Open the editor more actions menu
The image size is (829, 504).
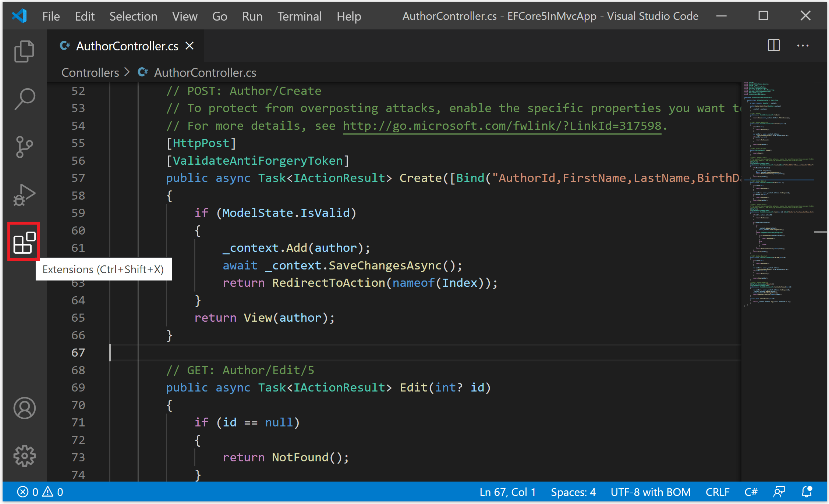(x=803, y=45)
